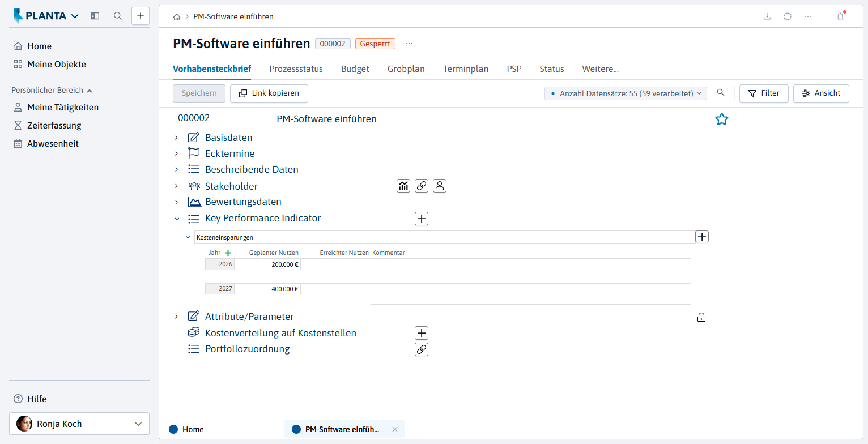This screenshot has height=444, width=868.
Task: Expand the Stakeholder section
Action: [177, 186]
